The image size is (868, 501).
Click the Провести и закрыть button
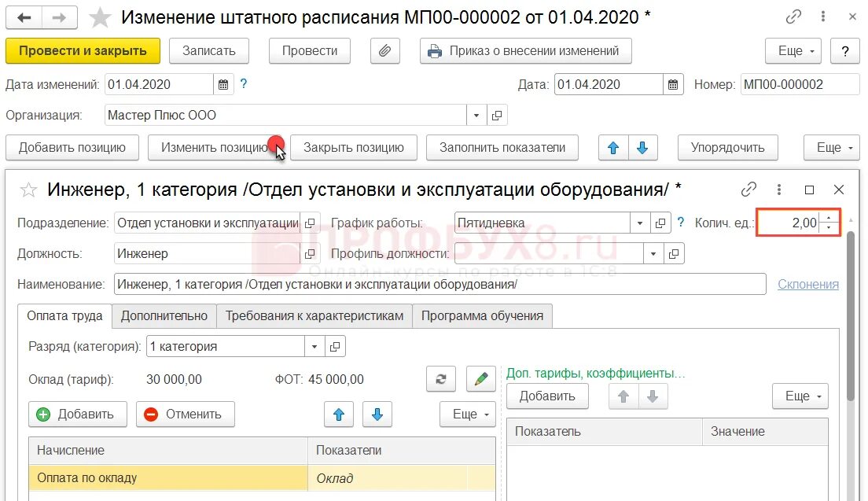tap(81, 50)
